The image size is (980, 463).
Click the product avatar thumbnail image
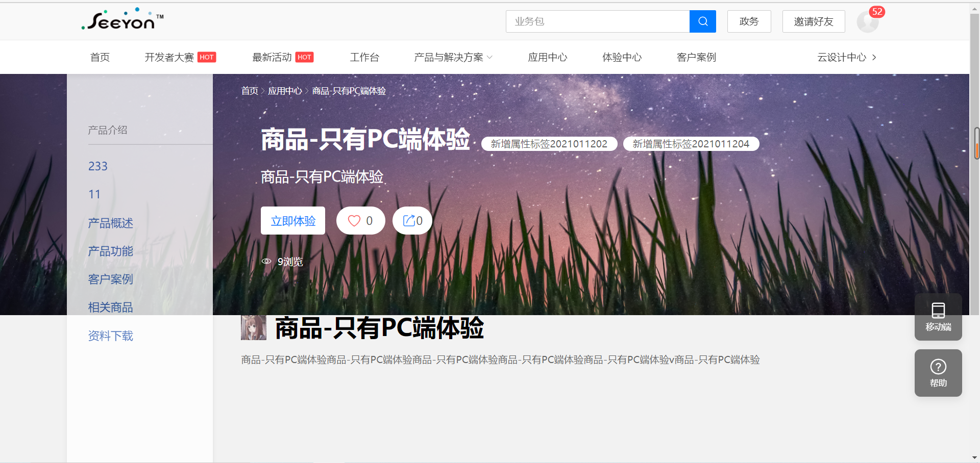tap(254, 327)
